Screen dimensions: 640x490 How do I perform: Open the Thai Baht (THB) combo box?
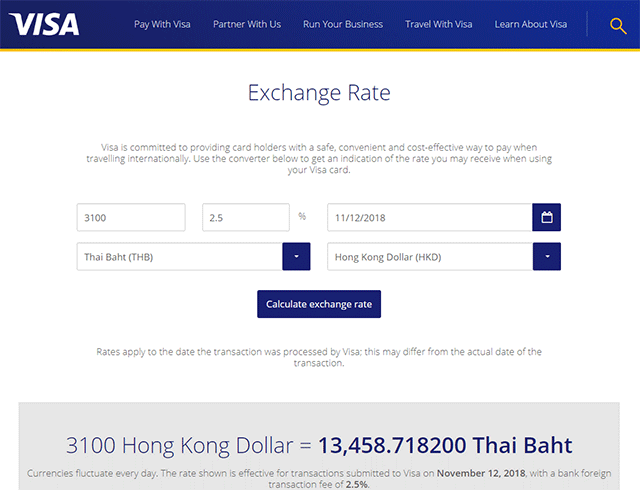[179, 257]
